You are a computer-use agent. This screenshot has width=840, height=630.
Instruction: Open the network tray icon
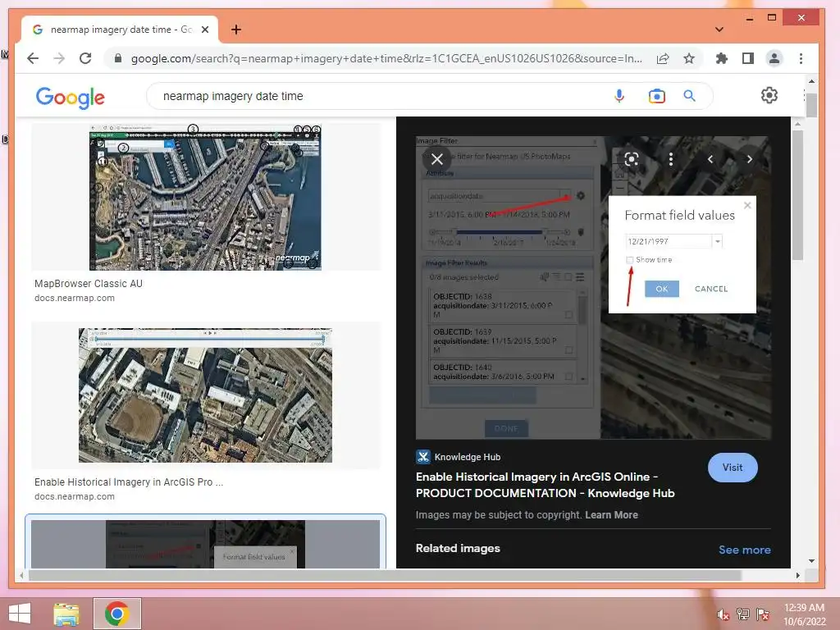pyautogui.click(x=743, y=614)
